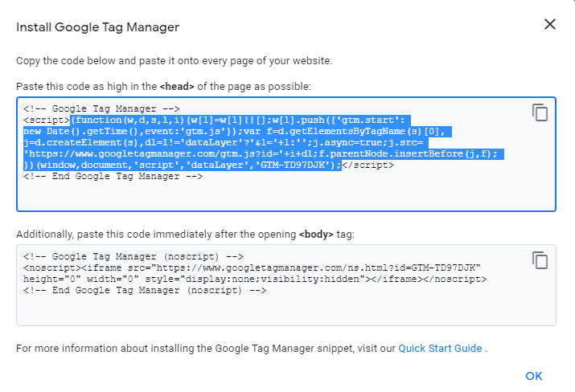Viewport: 575px width, 392px height.
Task: Click the 'Google Tag Manager (noscript)' opening comment
Action: [133, 256]
